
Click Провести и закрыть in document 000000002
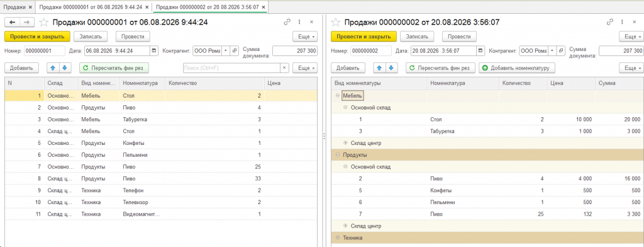(x=364, y=37)
